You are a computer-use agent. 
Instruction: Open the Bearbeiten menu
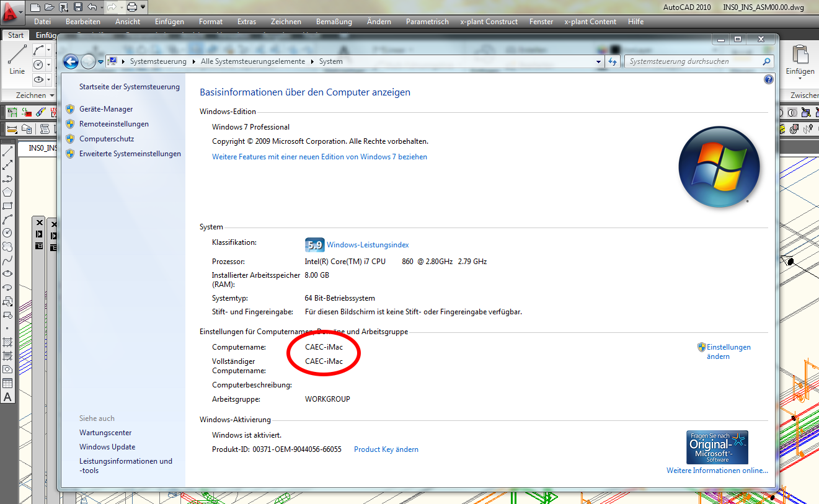point(83,22)
